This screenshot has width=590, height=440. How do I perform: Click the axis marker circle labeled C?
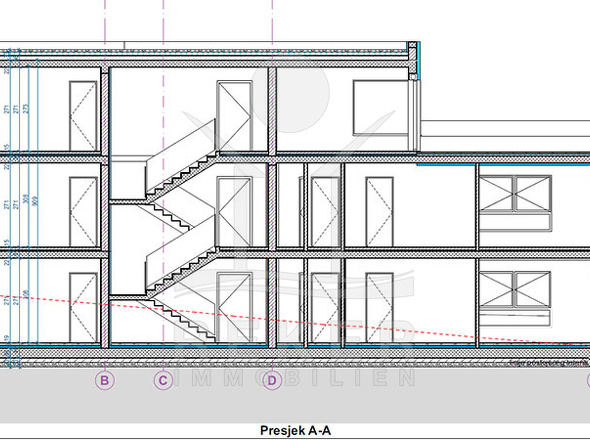(x=163, y=380)
